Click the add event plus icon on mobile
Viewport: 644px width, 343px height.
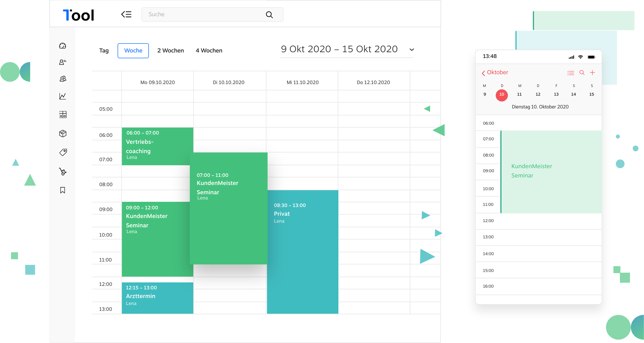point(592,72)
